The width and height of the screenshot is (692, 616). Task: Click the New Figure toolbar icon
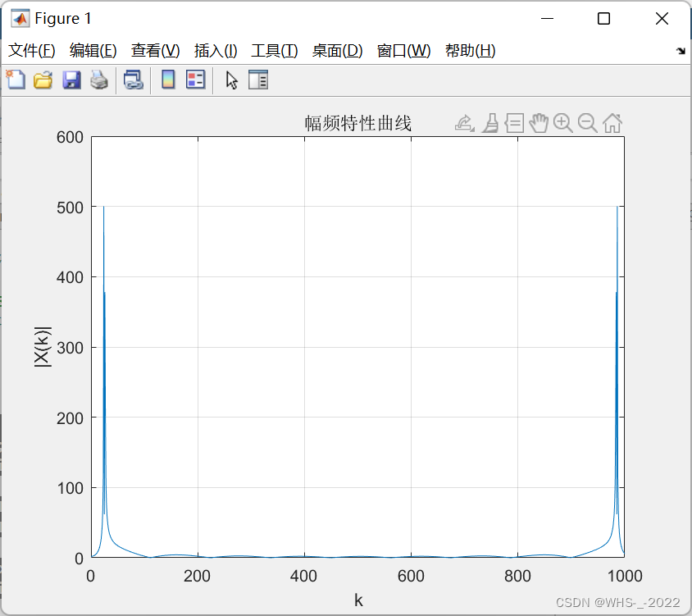[x=16, y=80]
